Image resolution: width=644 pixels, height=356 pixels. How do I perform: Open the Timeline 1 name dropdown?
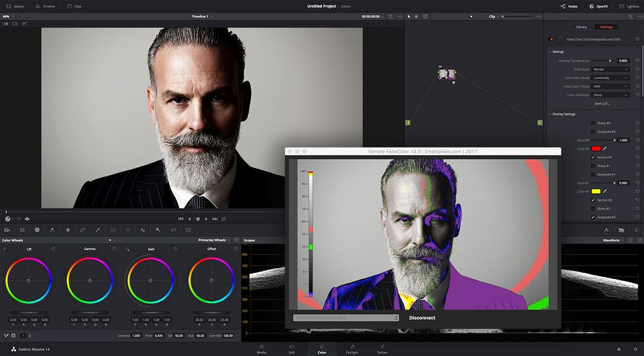[x=202, y=16]
